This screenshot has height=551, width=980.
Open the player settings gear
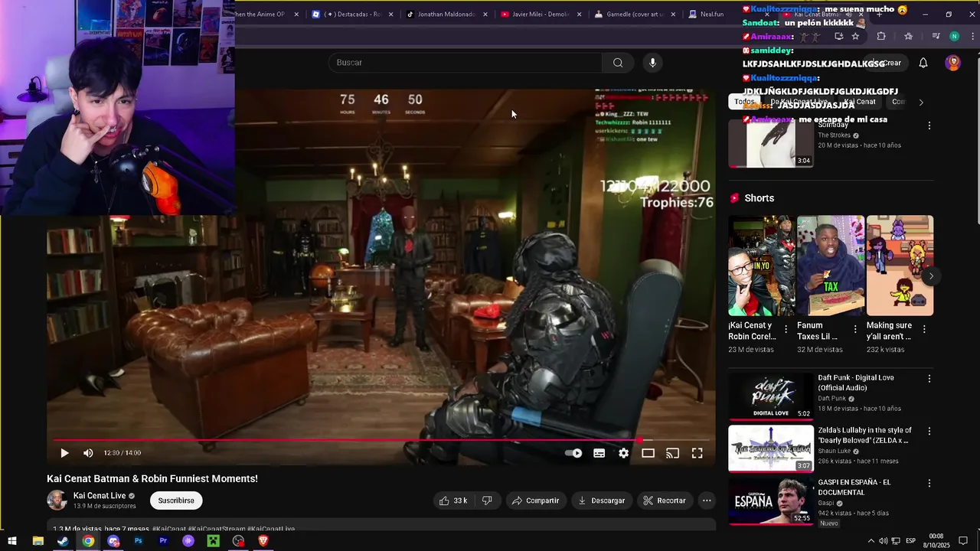(x=624, y=453)
